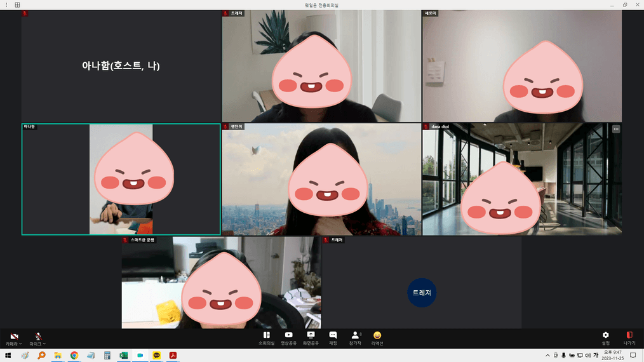This screenshot has width=644, height=362.
Task: Turn on the camera (카메라)
Action: point(13,339)
